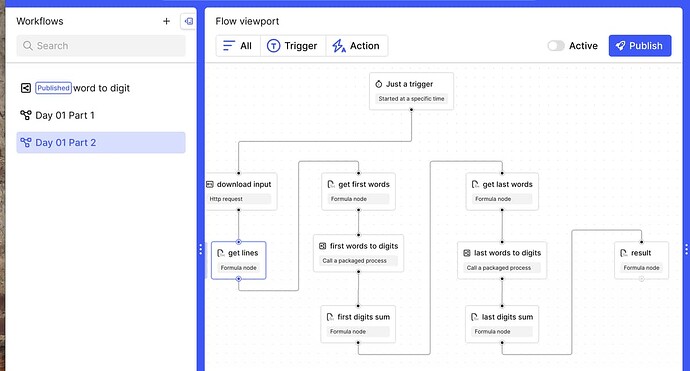Select the Day 01 Part 2 workflow
Viewport: 690px width, 371px height.
click(101, 143)
